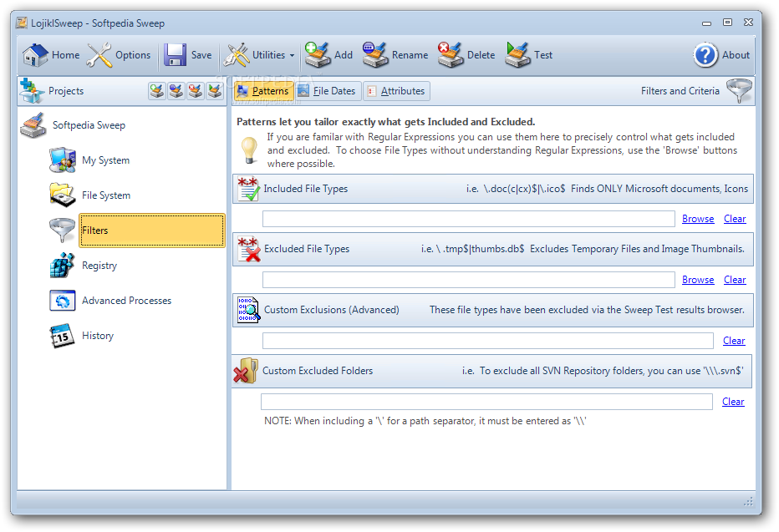Open the About help button

(721, 55)
